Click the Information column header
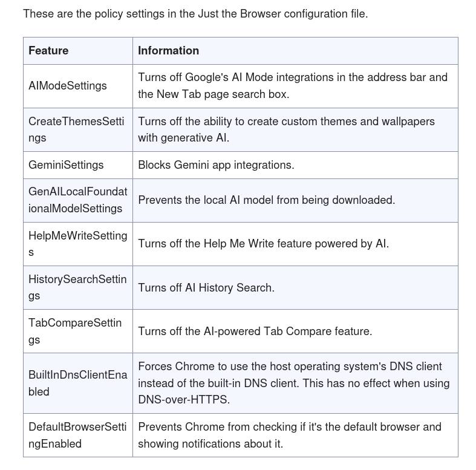The image size is (476, 470). [x=168, y=51]
